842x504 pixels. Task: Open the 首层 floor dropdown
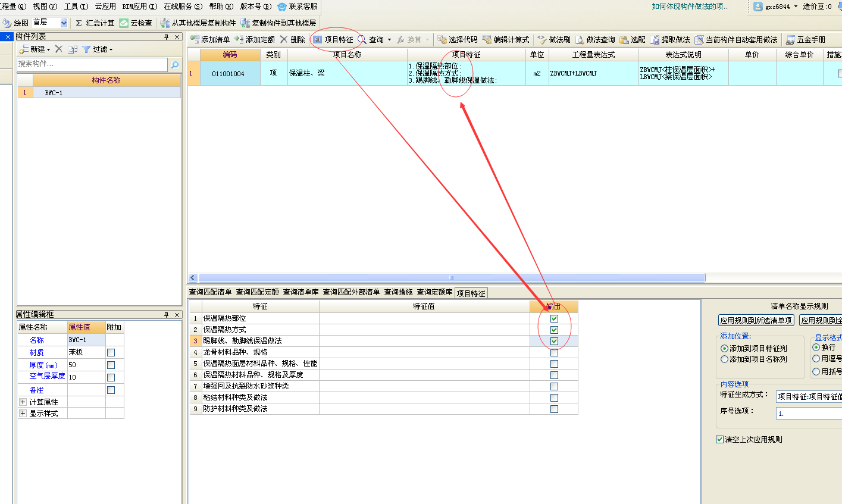(x=64, y=23)
